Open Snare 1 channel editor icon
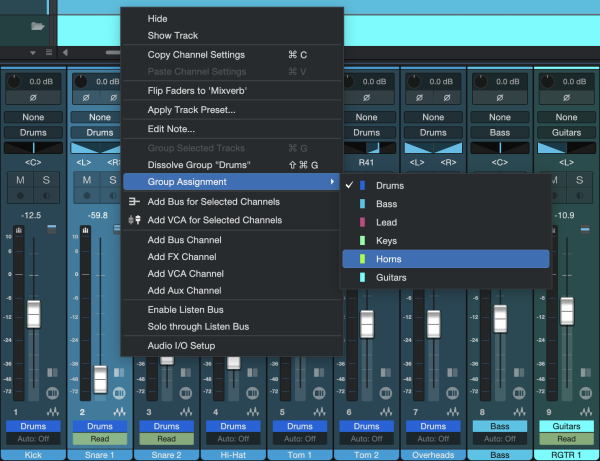Viewport: 600px width, 461px height. [x=119, y=412]
